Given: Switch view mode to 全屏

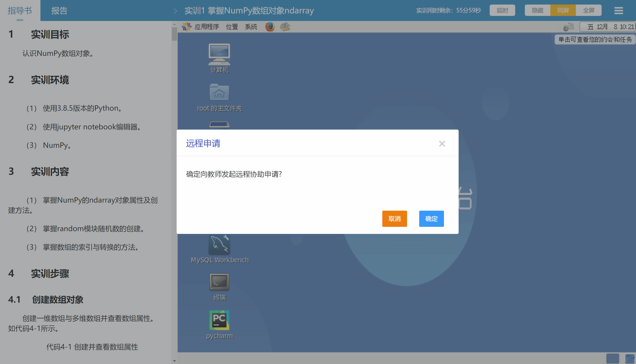Looking at the screenshot, I should pyautogui.click(x=588, y=11).
